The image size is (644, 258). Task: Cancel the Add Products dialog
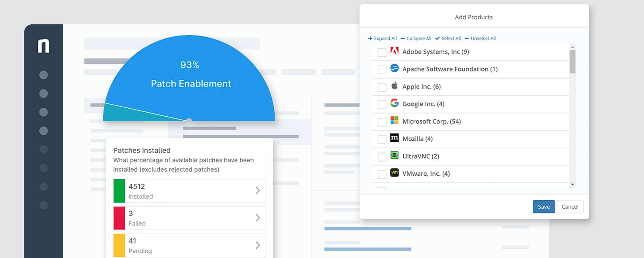[570, 207]
